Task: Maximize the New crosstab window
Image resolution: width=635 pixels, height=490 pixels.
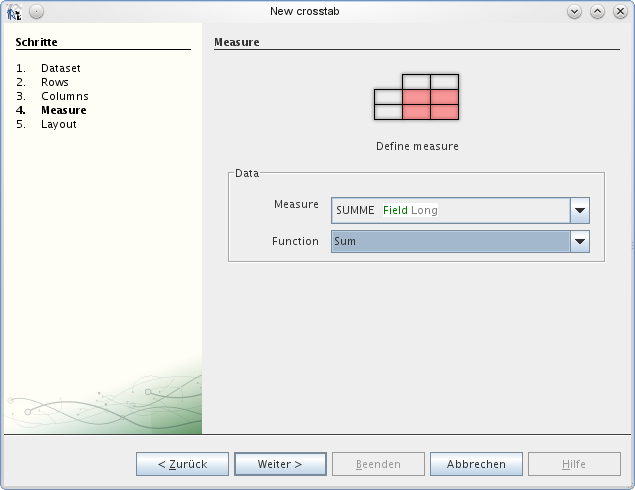Action: click(x=597, y=12)
